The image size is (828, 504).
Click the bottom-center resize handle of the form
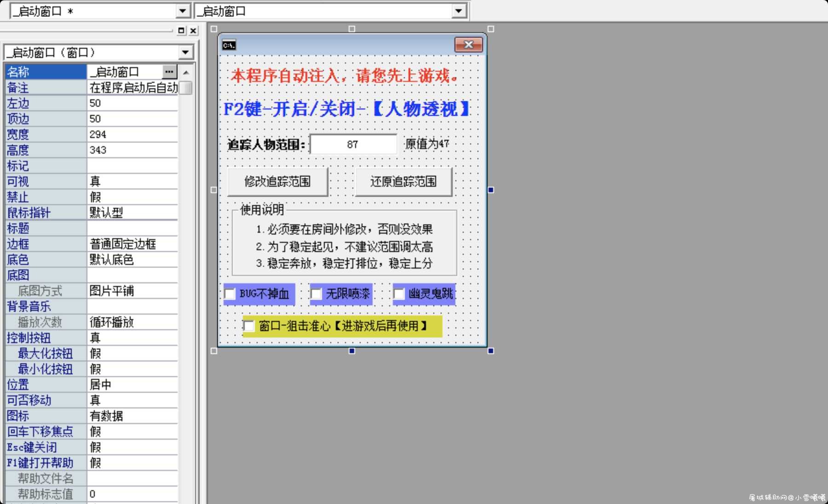(352, 351)
